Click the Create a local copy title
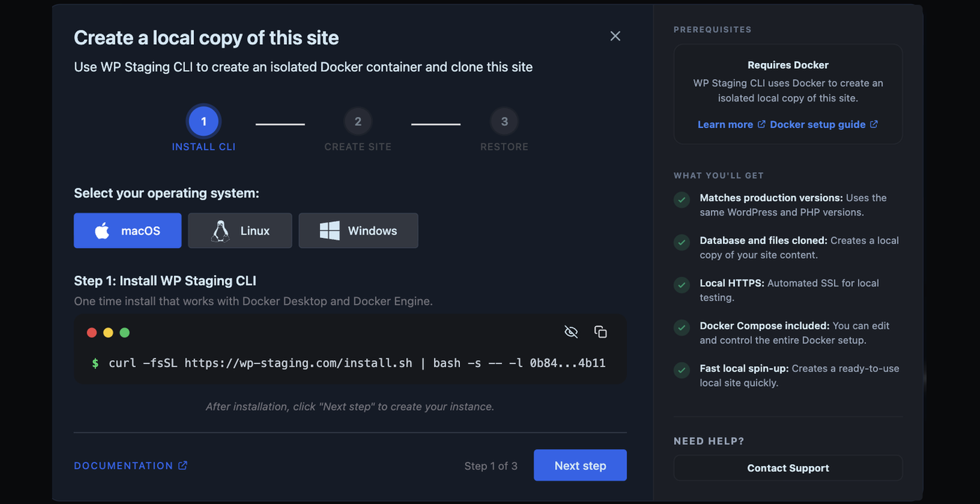The width and height of the screenshot is (980, 504). point(206,38)
